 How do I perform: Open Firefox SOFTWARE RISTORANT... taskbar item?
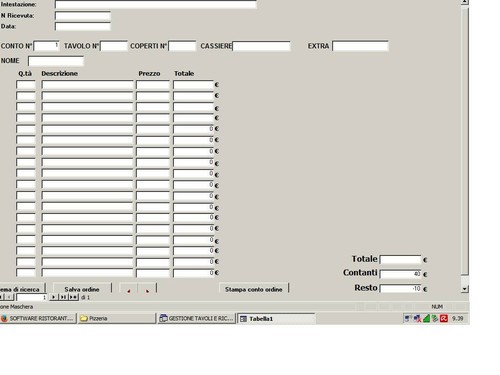[x=38, y=319]
